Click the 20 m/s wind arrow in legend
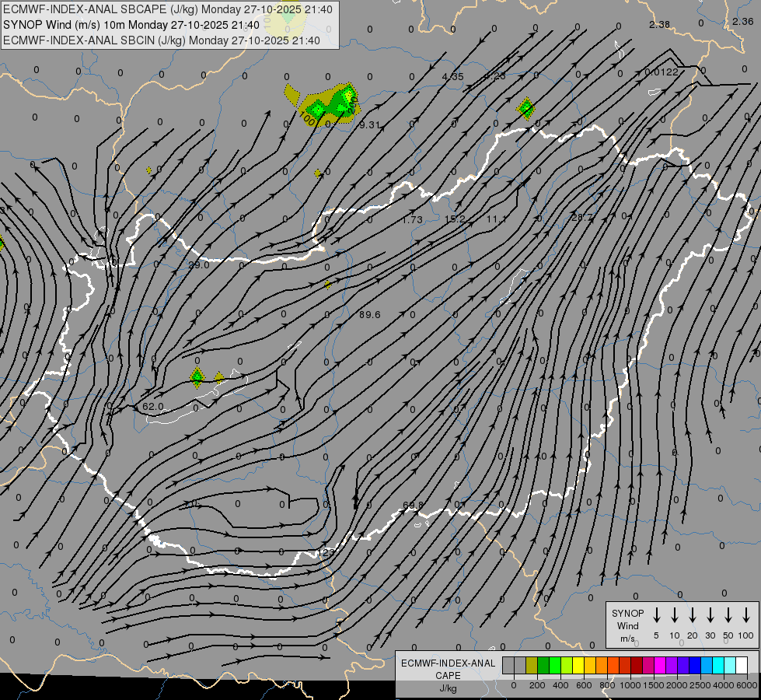Viewport: 761px width, 700px height. click(x=693, y=615)
